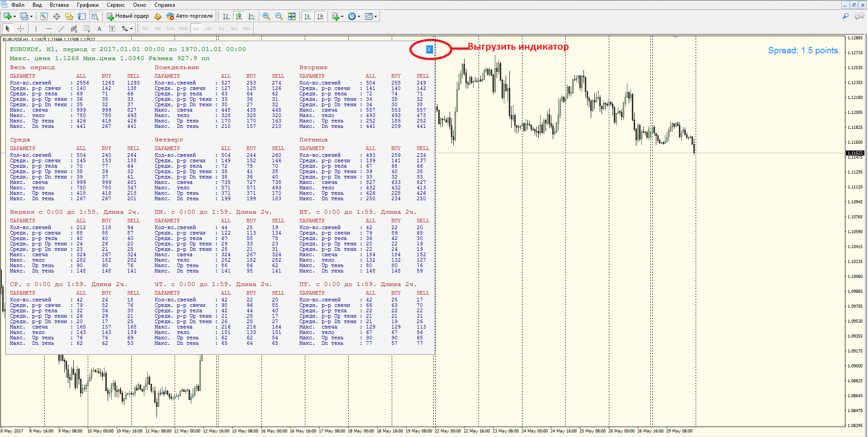Click the Zoom Out magnifier icon
The image size is (868, 437).
click(x=279, y=16)
